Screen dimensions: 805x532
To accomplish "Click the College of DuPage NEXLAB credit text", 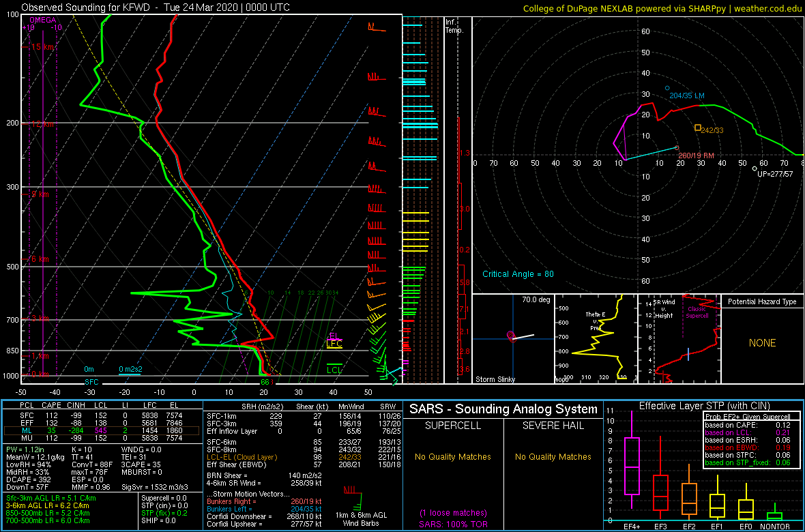I will pos(662,8).
